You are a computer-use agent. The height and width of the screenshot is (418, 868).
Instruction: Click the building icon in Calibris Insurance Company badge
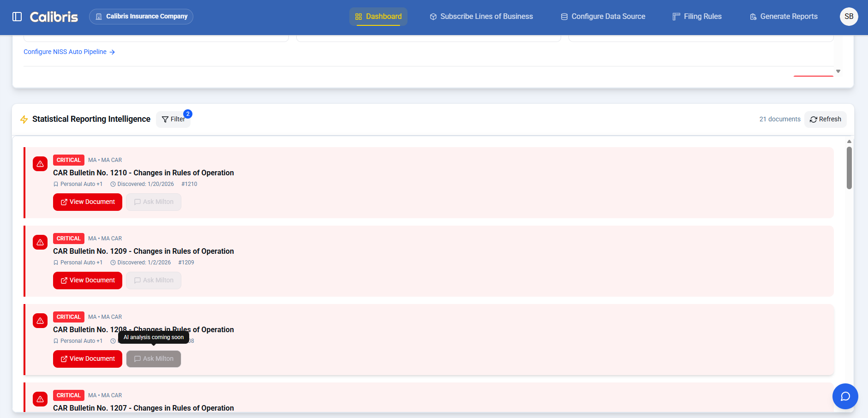[98, 16]
